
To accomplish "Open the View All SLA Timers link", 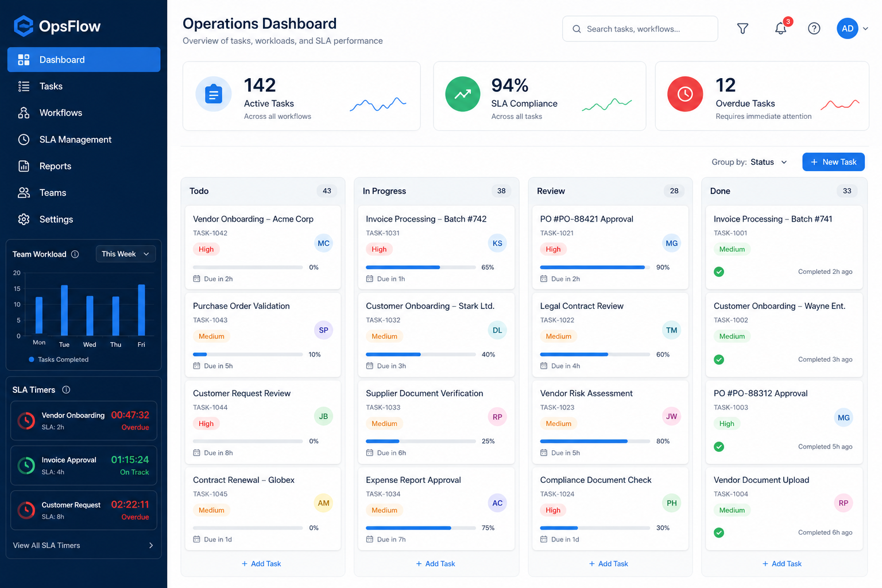I will click(x=83, y=546).
